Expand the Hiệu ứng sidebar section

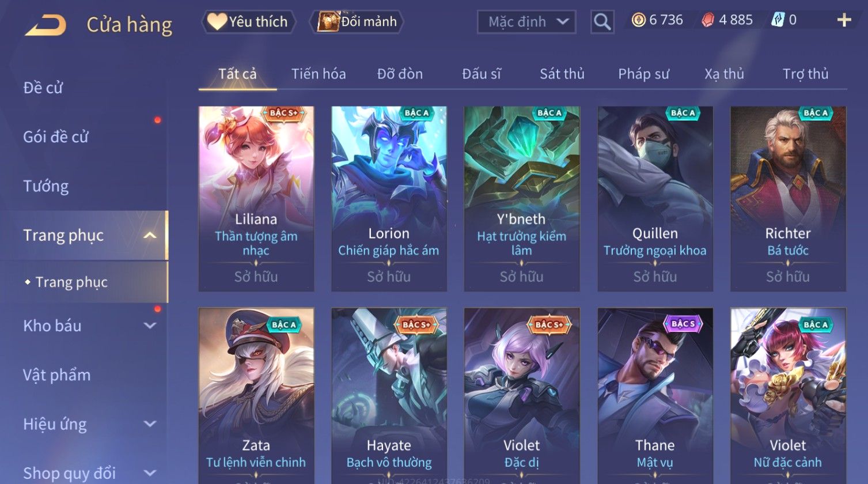[150, 424]
